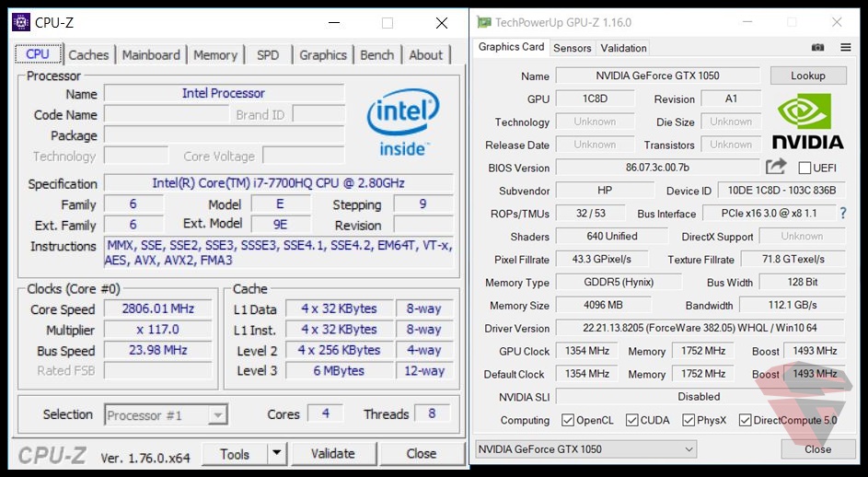The height and width of the screenshot is (477, 868).
Task: Click the Level 3 6 MBytes value
Action: (339, 370)
